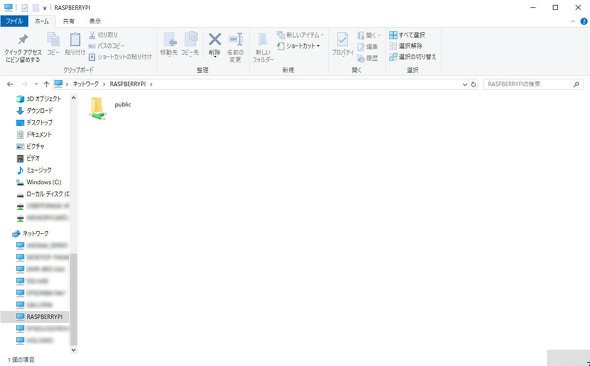Open the File (ファイル) menu tab

coord(14,21)
